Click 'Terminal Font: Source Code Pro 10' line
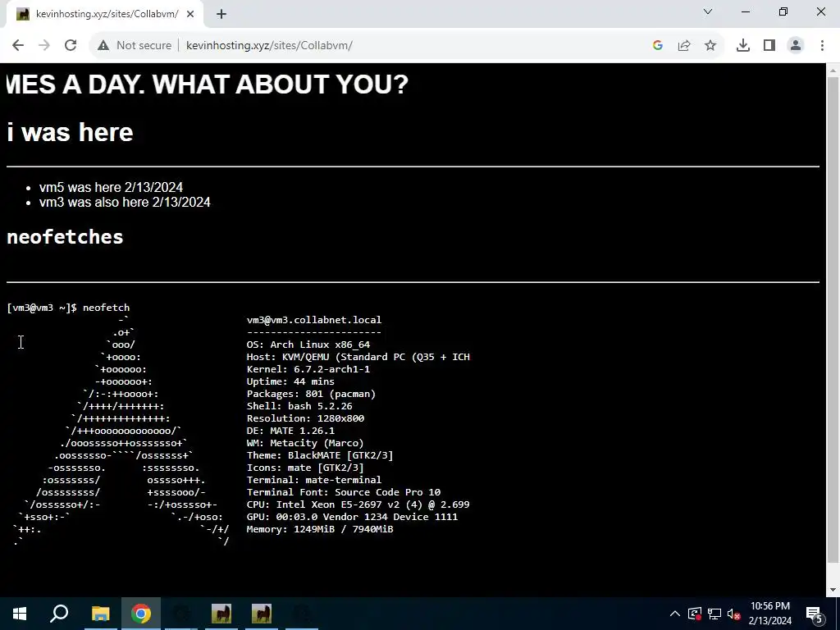 (344, 492)
